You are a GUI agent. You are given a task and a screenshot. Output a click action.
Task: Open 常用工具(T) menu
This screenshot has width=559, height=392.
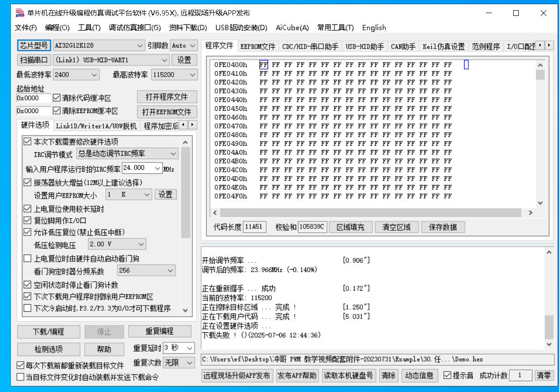click(335, 28)
